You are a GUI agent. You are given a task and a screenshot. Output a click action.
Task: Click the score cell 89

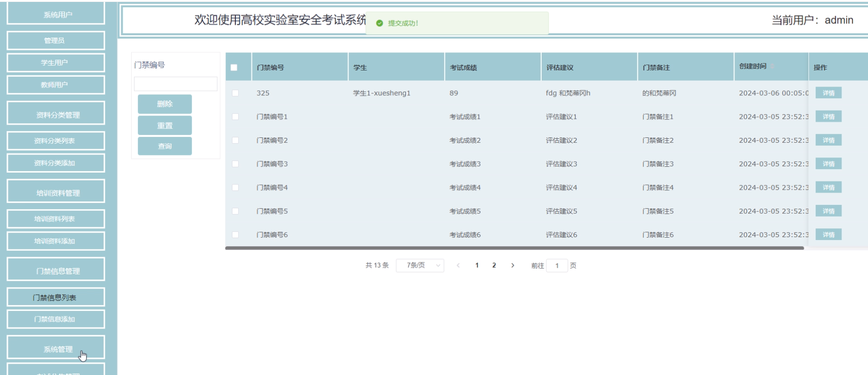tap(454, 93)
